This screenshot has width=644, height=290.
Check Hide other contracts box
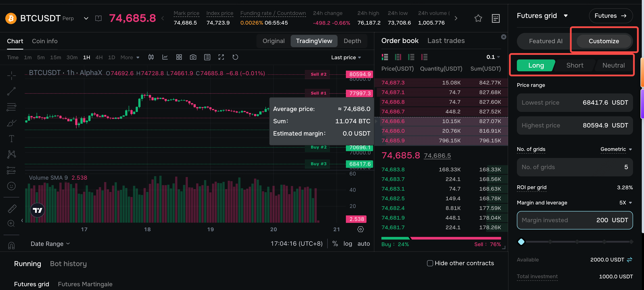[430, 263]
